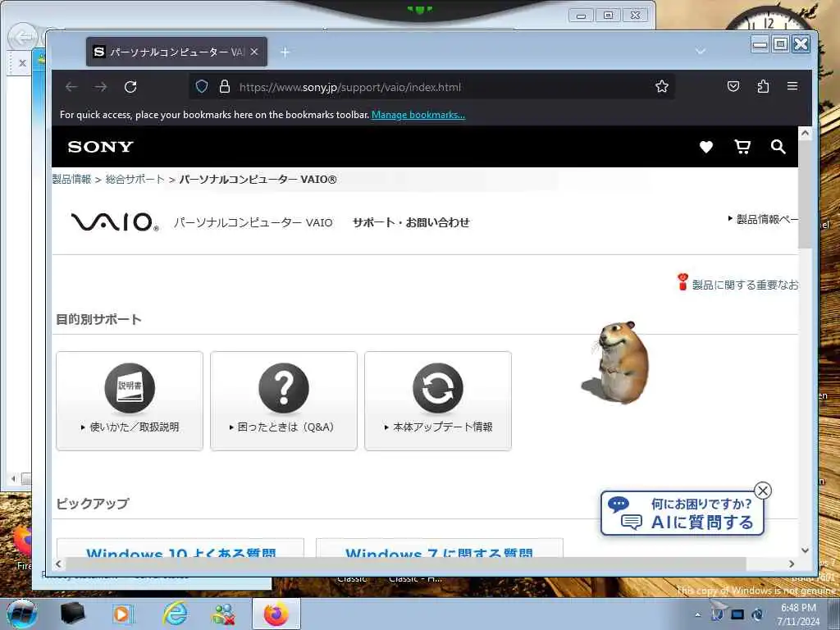Screen dimensions: 840x630
Task: Open Internet Explorer from taskbar
Action: coord(176,614)
